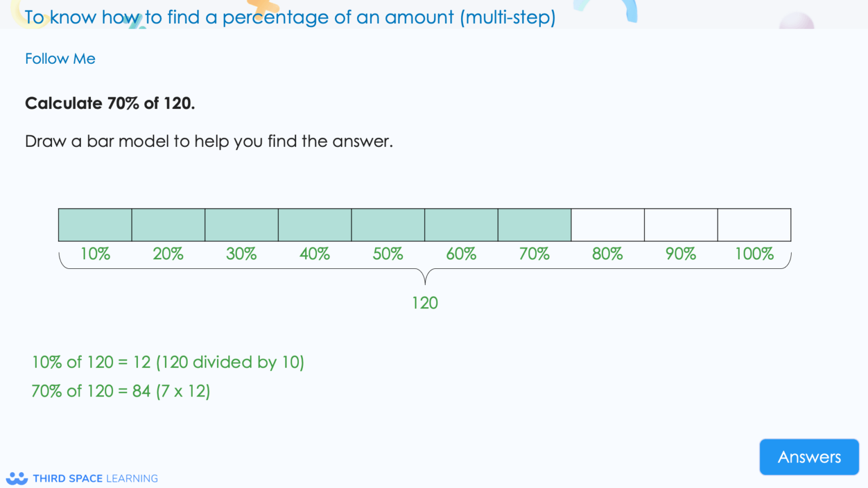Toggle shading on the 60% segment
Image resolution: width=868 pixels, height=488 pixels.
461,224
